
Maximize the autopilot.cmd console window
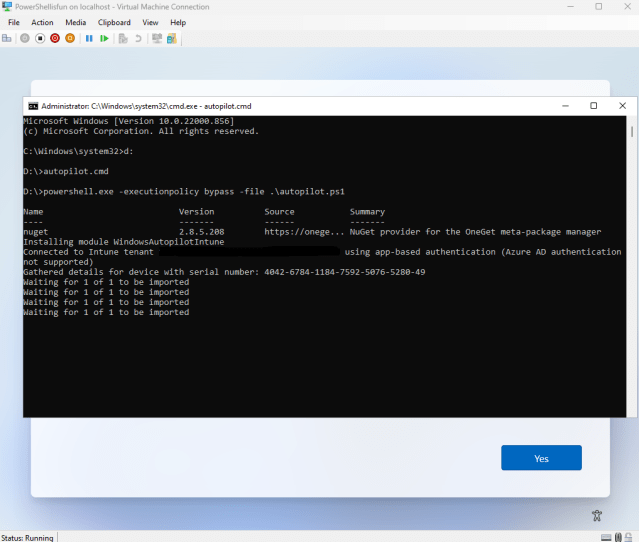coord(593,106)
